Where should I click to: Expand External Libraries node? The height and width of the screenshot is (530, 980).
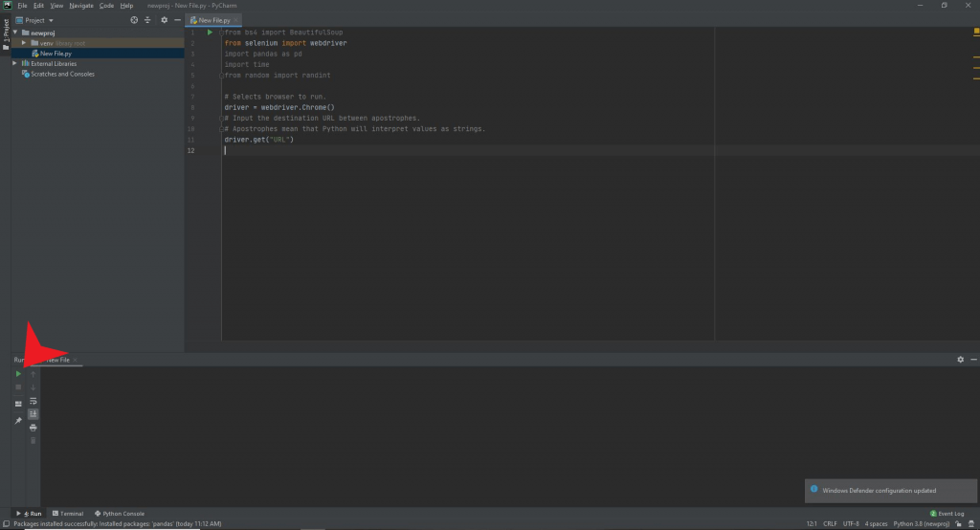pos(14,64)
